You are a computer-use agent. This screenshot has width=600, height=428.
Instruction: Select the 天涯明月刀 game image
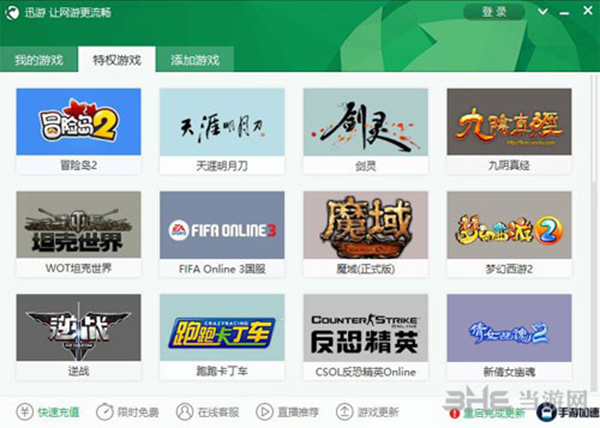pyautogui.click(x=222, y=122)
